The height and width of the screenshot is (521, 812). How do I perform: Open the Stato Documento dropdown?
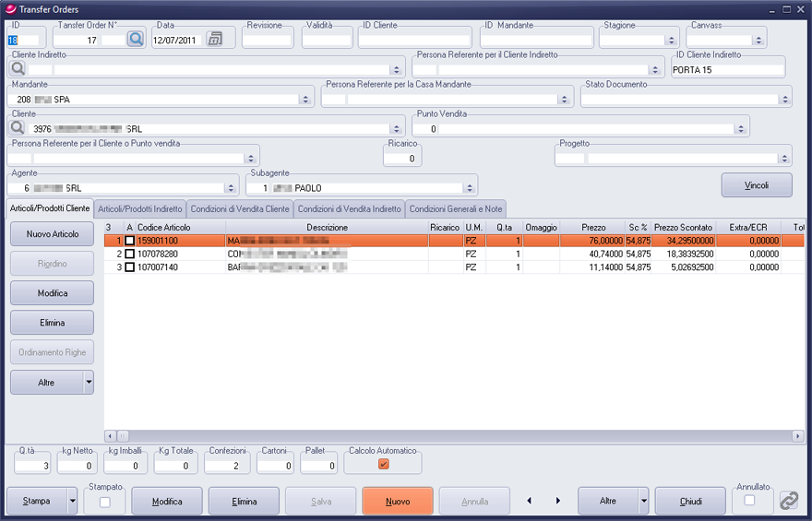[x=784, y=99]
